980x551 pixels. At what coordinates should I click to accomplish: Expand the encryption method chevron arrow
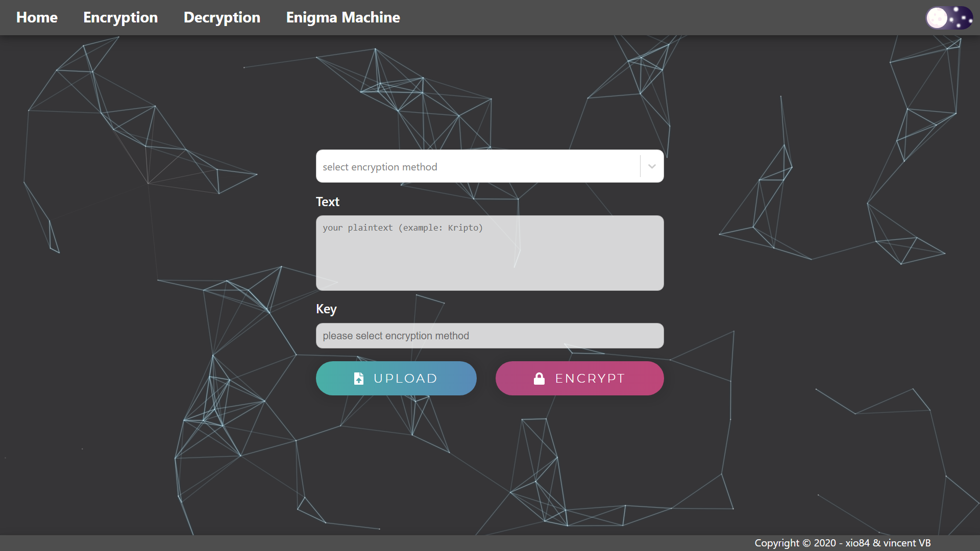[652, 166]
